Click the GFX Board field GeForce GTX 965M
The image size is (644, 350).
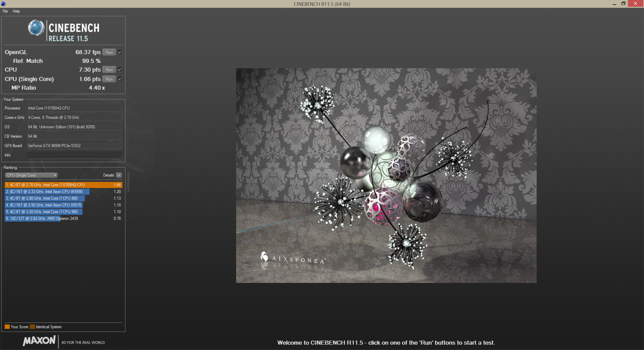pos(74,146)
